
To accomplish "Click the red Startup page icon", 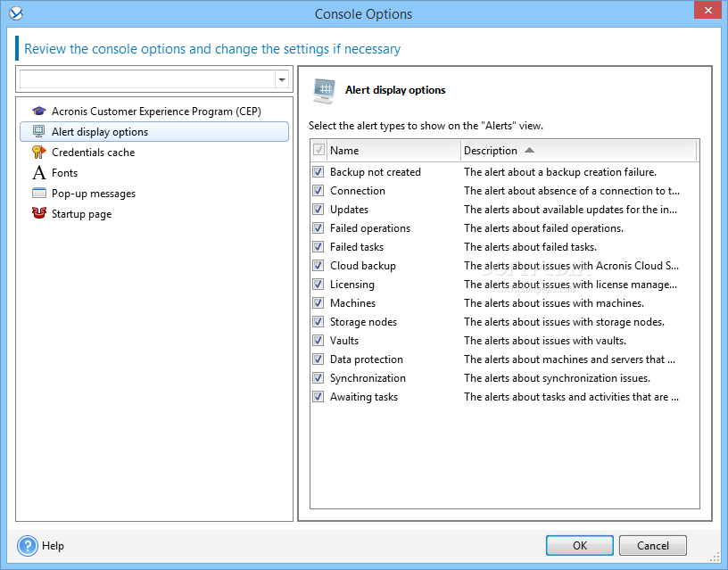I will (x=39, y=213).
